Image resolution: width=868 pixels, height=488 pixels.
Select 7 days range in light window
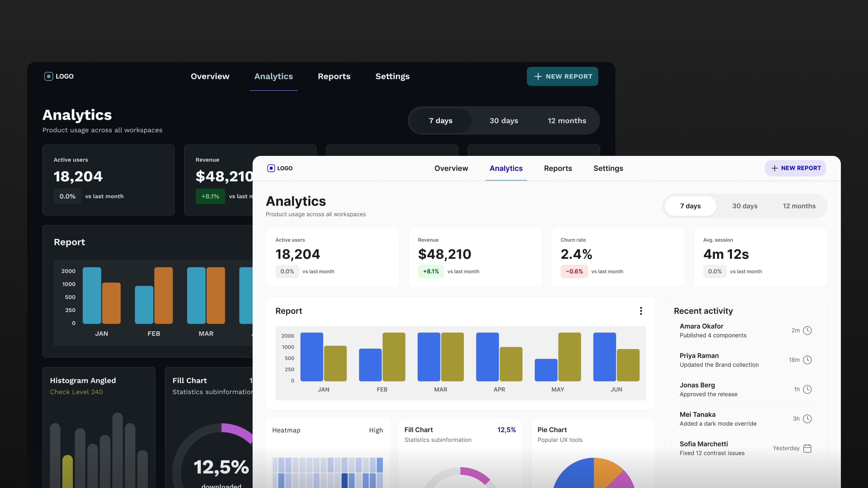690,206
